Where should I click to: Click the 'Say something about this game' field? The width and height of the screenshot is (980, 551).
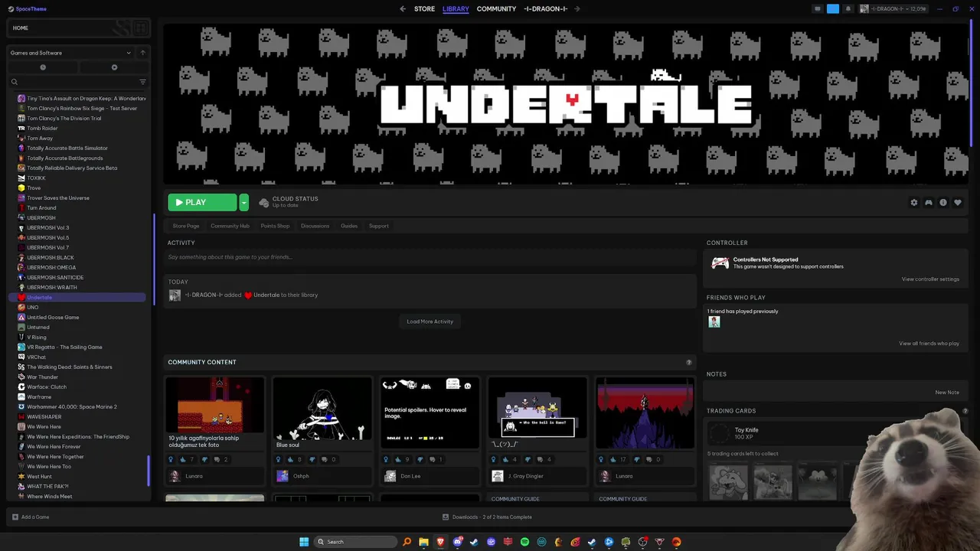click(x=430, y=257)
